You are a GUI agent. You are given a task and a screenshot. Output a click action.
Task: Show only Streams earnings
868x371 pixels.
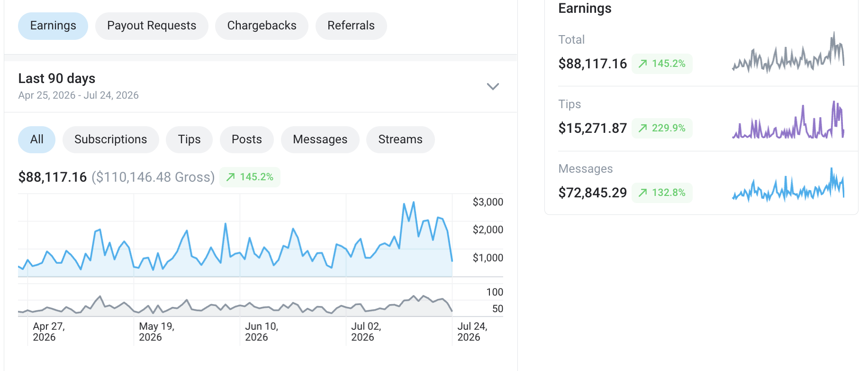[400, 139]
